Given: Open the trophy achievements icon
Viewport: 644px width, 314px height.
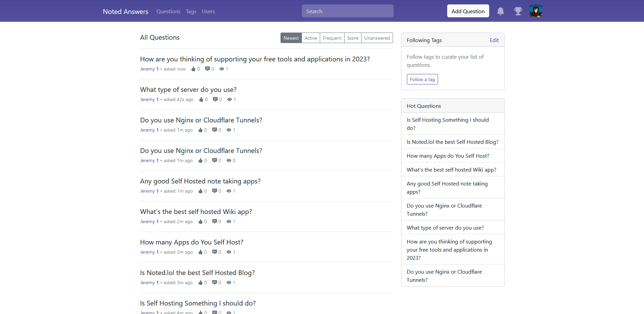Looking at the screenshot, I should pos(518,11).
